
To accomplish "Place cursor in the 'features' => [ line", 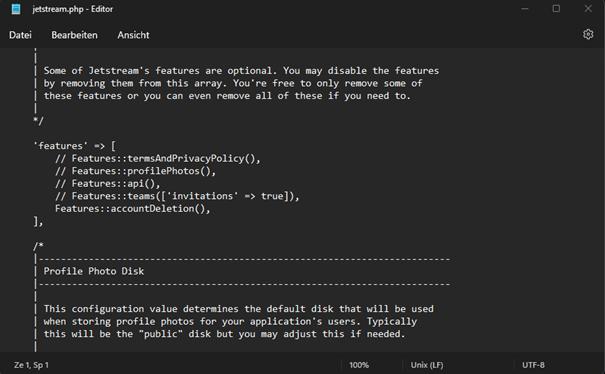I will [x=74, y=146].
